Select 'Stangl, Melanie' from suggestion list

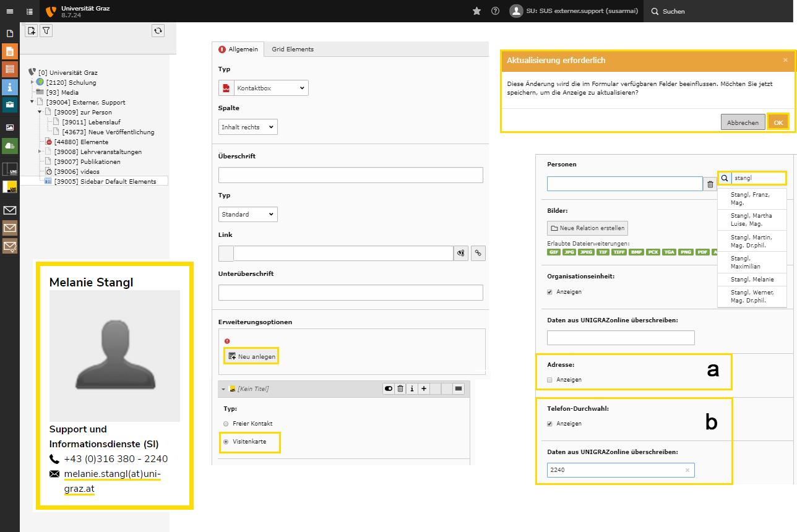coord(752,280)
